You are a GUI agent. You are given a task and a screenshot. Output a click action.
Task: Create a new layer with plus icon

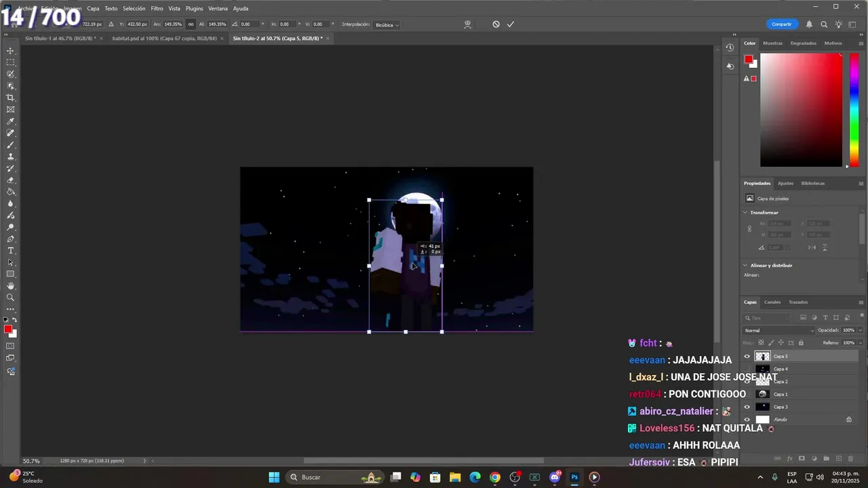tap(839, 459)
